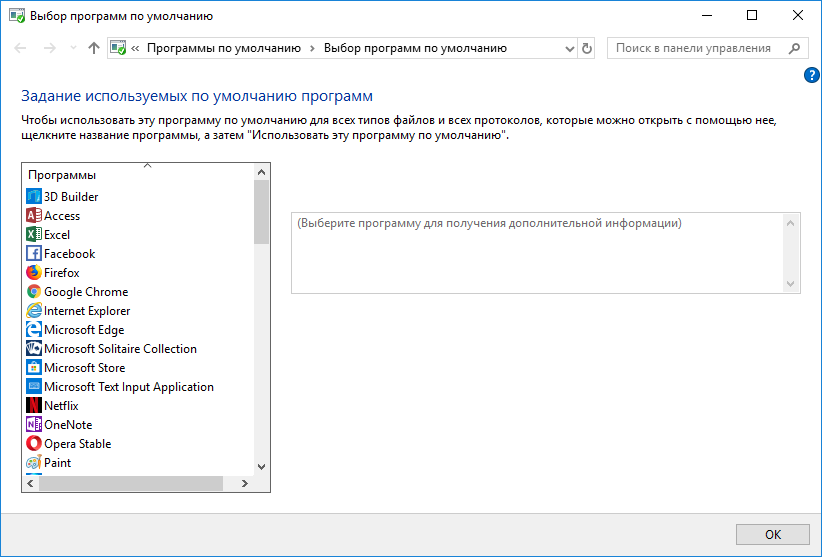Select the 'Access' text entry
This screenshot has height=557, width=822.
62,215
